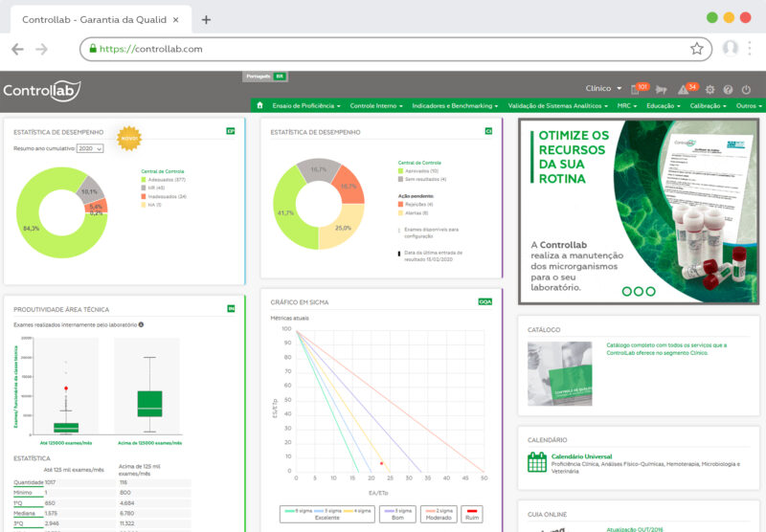
Task: Expand the MRC menu
Action: pyautogui.click(x=627, y=106)
